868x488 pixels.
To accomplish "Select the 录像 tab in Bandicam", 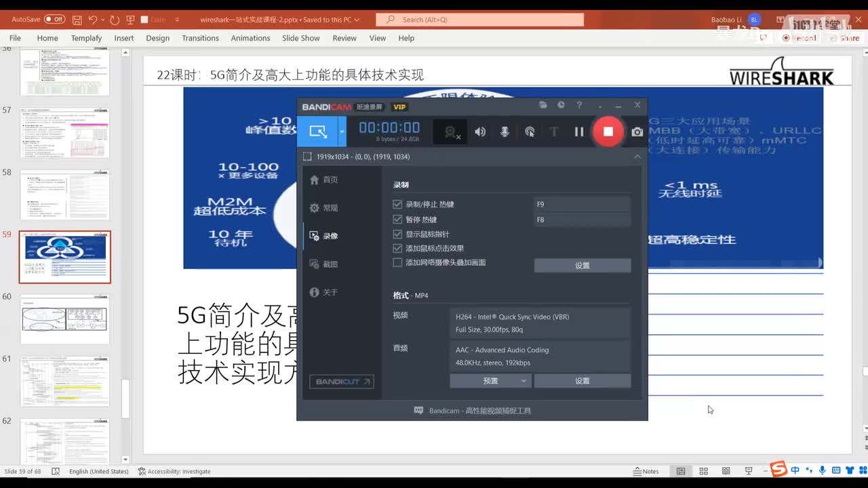I will 324,236.
